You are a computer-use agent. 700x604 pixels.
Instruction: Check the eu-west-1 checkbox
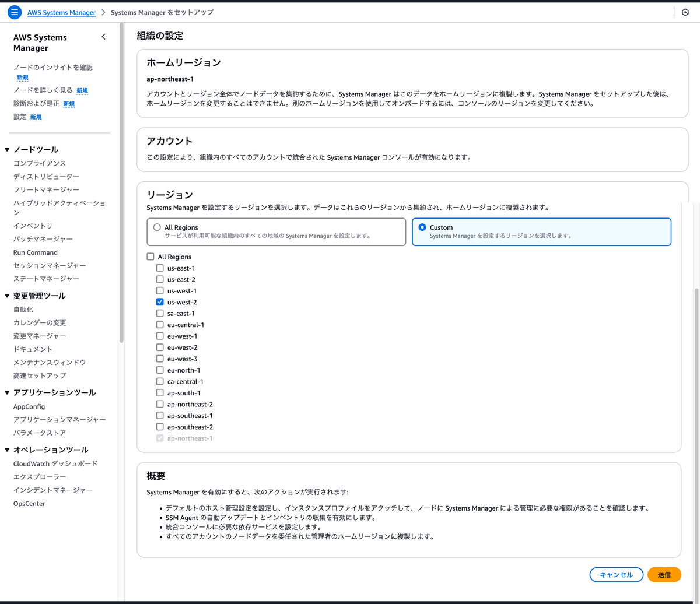pos(160,336)
